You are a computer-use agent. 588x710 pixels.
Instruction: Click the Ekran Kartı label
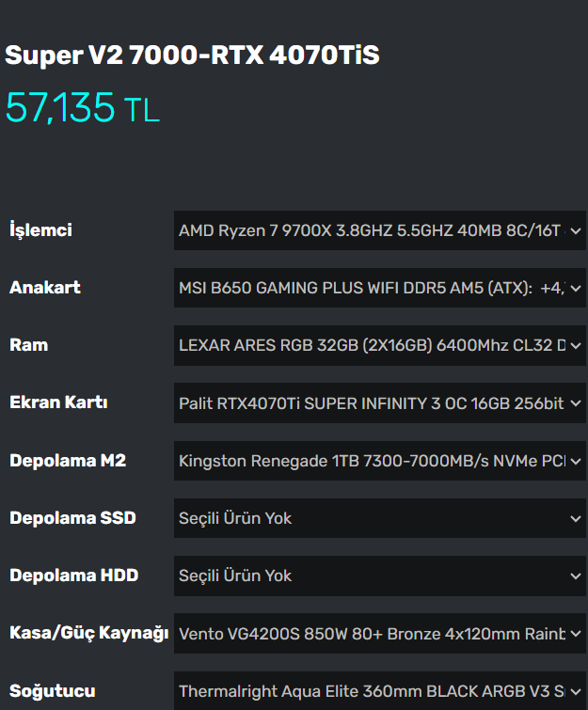tap(58, 403)
